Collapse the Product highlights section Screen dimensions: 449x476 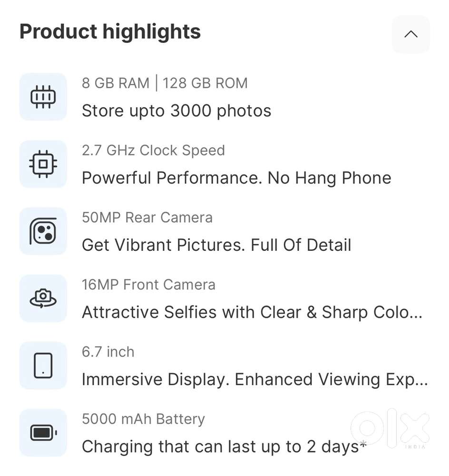pos(410,34)
